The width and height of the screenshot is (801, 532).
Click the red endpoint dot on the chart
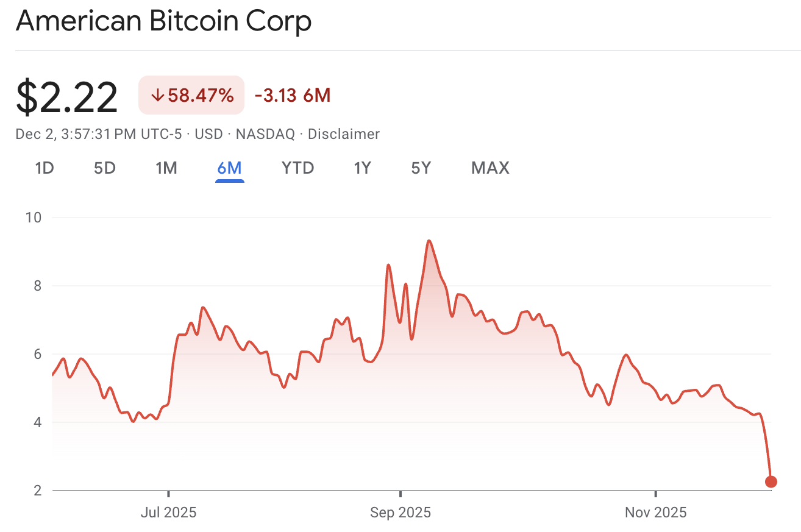pos(770,481)
